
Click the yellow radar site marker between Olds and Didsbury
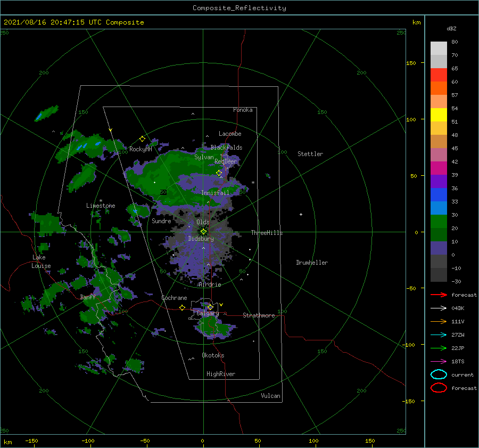coord(203,232)
